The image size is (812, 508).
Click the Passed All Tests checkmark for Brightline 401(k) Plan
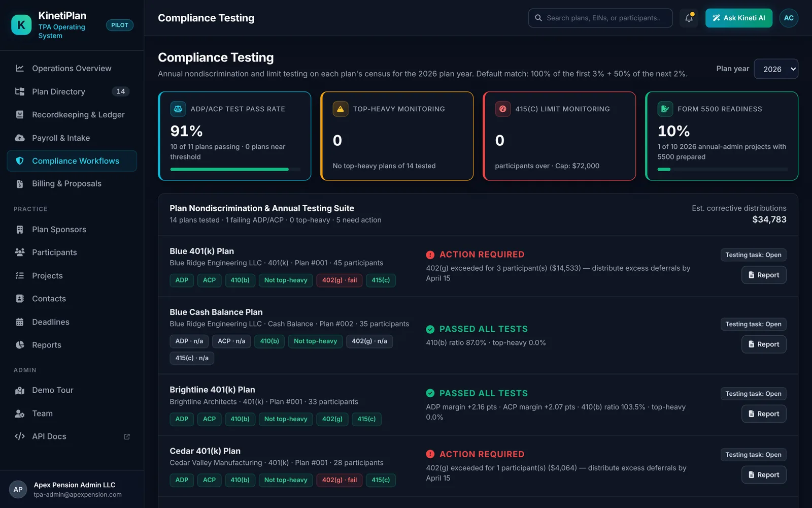430,393
